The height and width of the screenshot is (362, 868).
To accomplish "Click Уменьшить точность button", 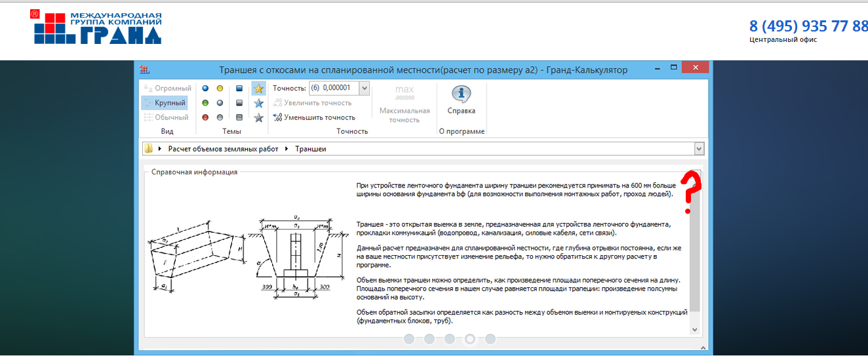I will click(313, 117).
